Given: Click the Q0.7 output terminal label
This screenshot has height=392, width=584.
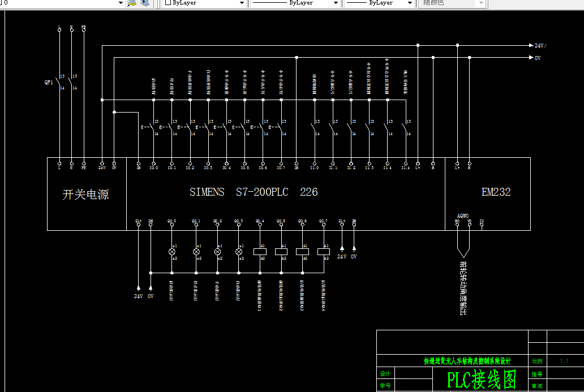Looking at the screenshot, I should pyautogui.click(x=323, y=221).
